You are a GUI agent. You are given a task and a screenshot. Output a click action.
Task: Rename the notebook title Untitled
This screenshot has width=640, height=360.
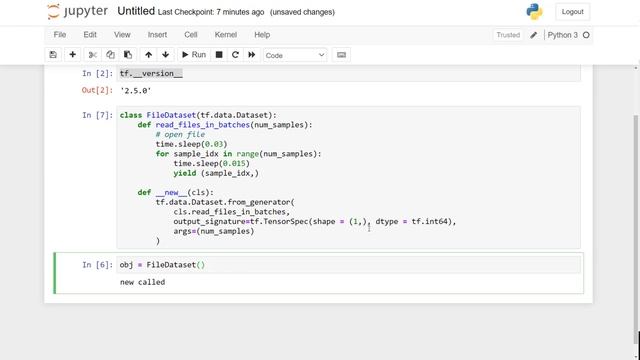136,11
